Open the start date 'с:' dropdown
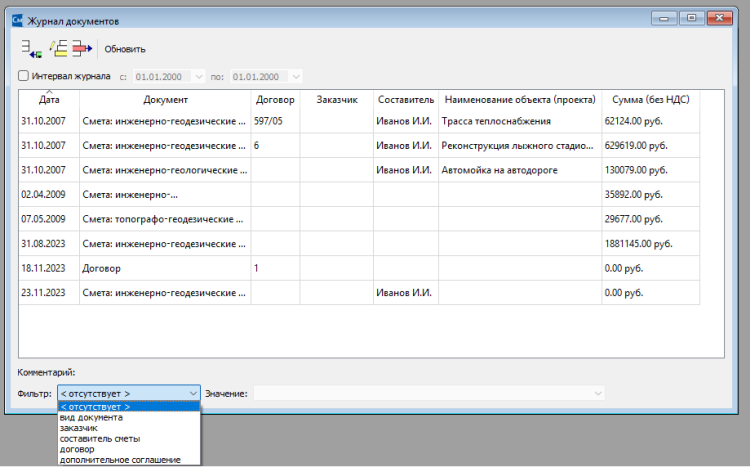Image resolution: width=750 pixels, height=467 pixels. click(x=198, y=76)
